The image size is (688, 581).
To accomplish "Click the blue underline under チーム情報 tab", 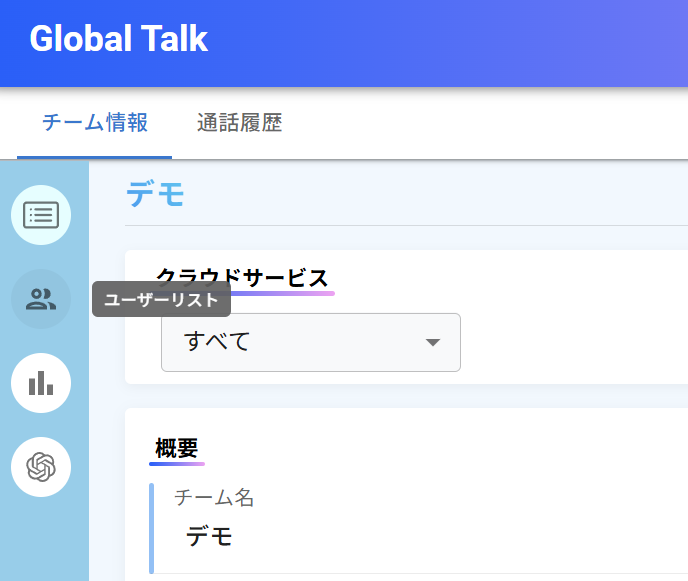I will (95, 157).
